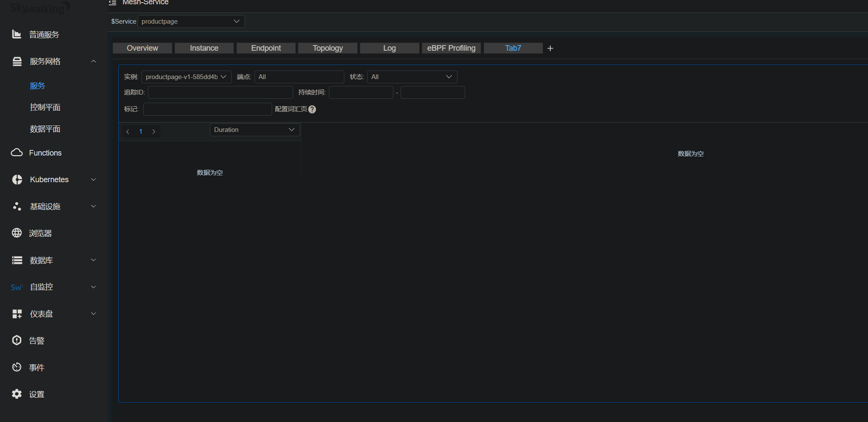Image resolution: width=868 pixels, height=422 pixels.
Task: Collapse the sidebar using the top-left icon
Action: (x=113, y=3)
